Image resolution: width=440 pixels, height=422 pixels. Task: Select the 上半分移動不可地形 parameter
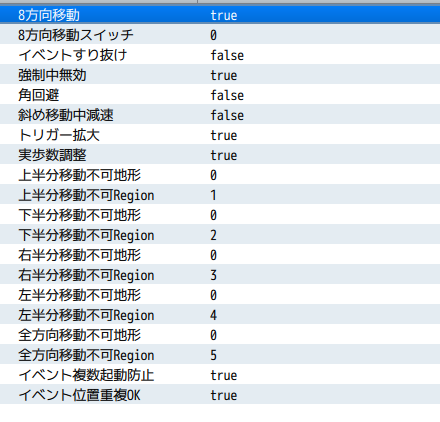(79, 175)
